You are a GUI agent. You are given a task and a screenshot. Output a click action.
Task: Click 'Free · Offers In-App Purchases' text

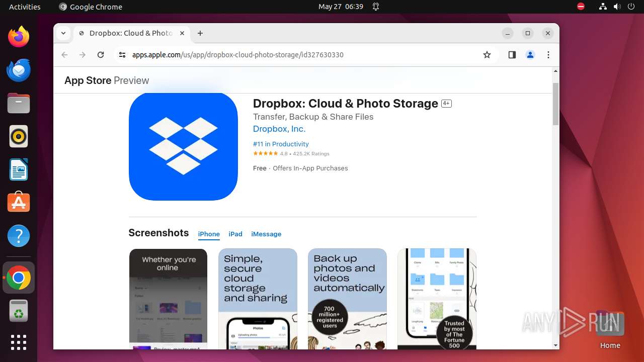click(300, 168)
